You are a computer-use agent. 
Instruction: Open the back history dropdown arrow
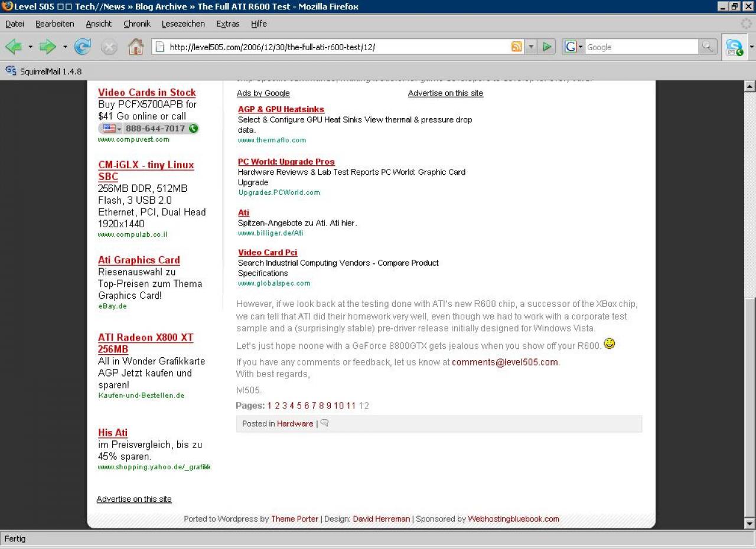[x=31, y=47]
